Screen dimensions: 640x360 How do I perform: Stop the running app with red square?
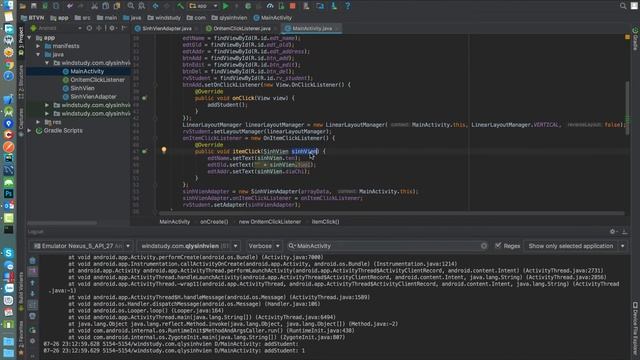coord(293,6)
